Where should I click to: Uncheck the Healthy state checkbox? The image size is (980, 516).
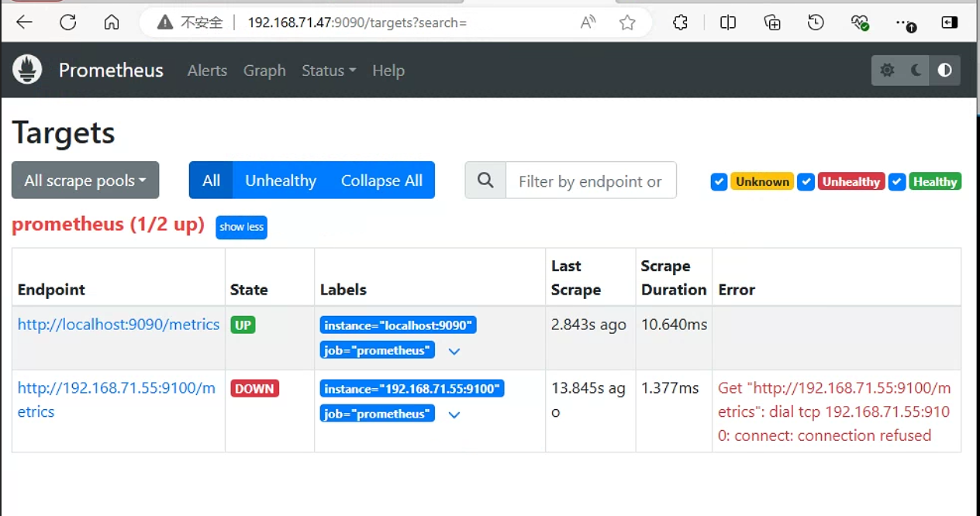point(897,182)
